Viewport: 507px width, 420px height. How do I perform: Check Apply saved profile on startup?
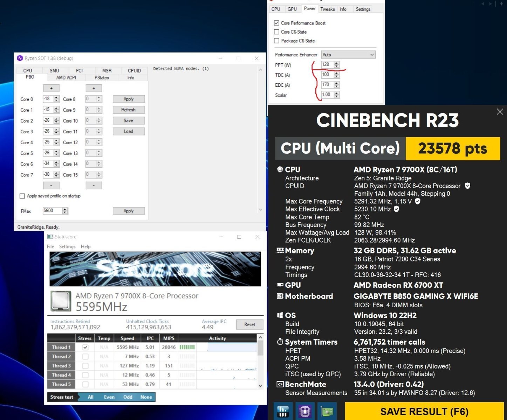(x=22, y=196)
